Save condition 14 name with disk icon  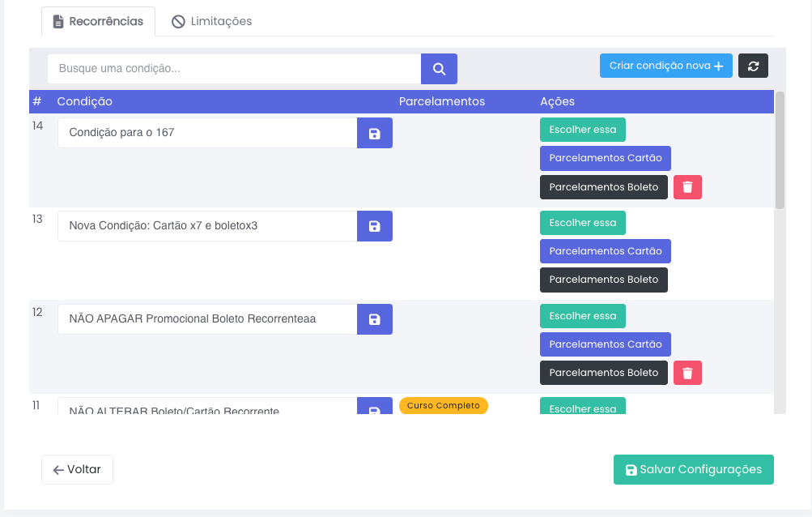click(374, 133)
